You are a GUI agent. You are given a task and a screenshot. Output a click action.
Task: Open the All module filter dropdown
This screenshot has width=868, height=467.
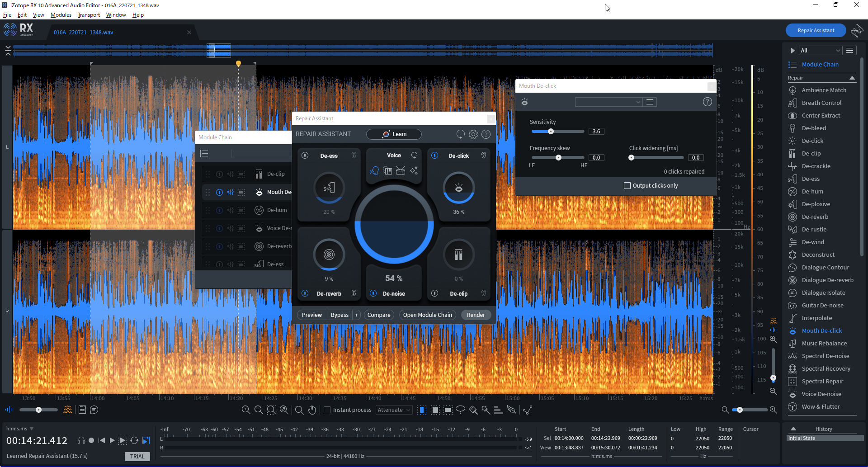tap(820, 51)
